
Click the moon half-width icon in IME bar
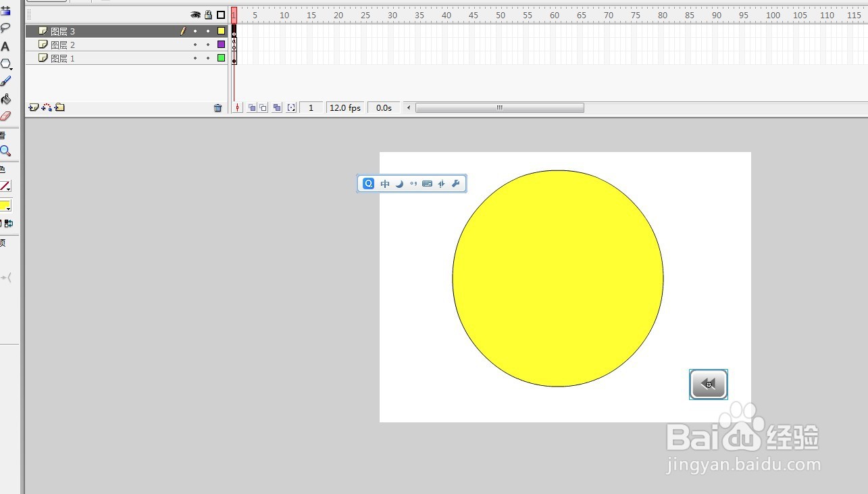(399, 184)
